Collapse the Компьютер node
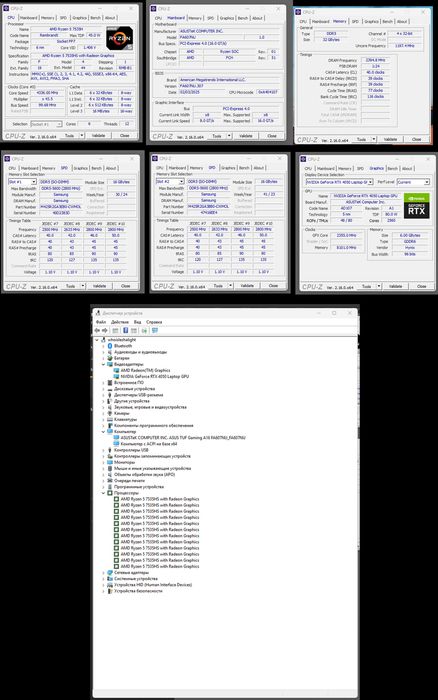 click(104, 432)
